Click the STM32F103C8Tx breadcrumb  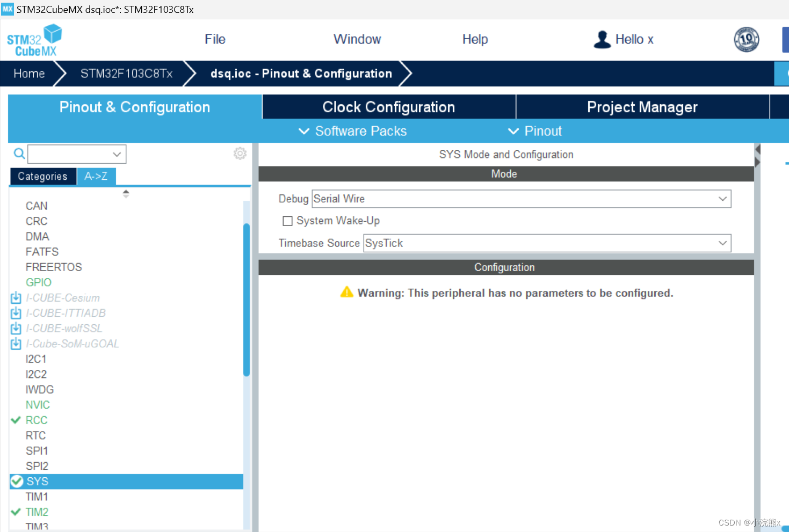tap(127, 74)
